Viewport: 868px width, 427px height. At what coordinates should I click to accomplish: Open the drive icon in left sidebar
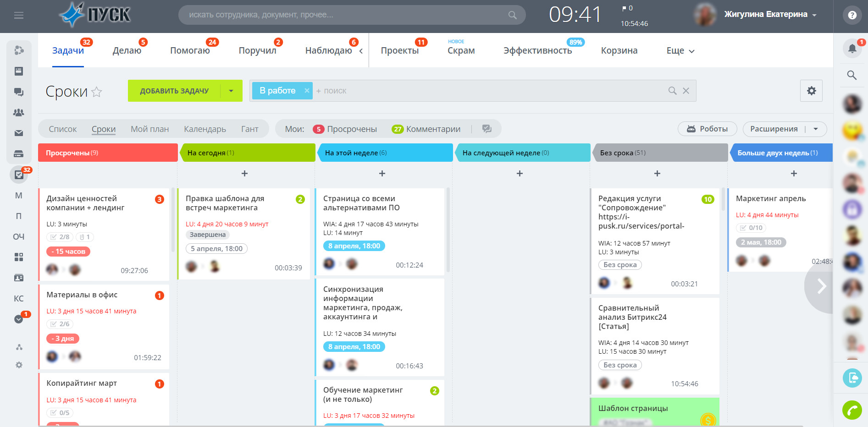19,153
